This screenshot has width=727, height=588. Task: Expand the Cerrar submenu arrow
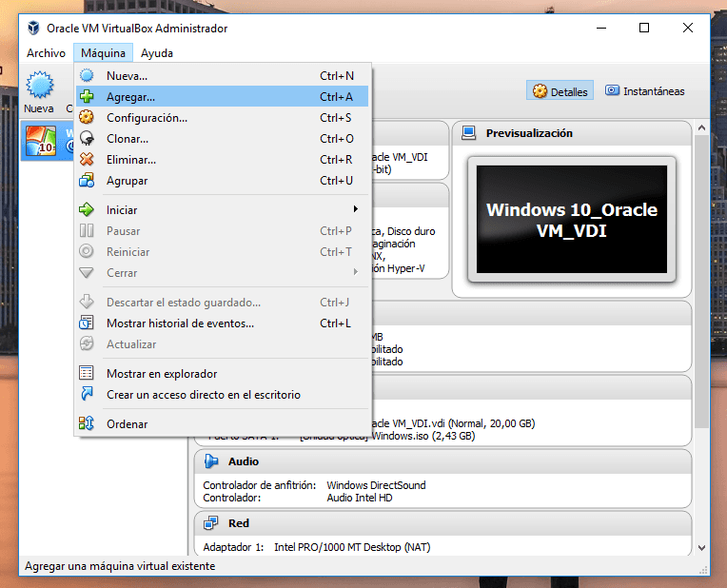click(x=356, y=272)
